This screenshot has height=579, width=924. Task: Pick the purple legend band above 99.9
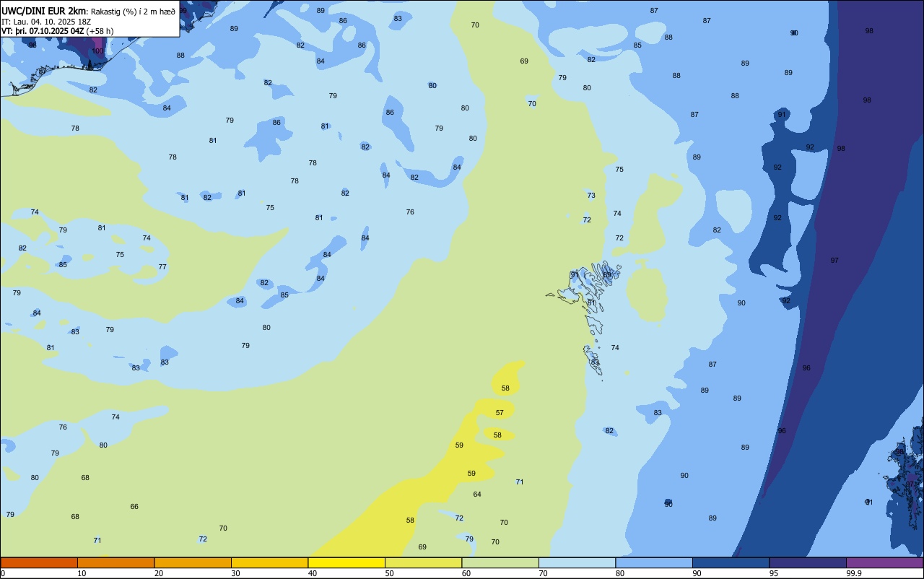[x=884, y=562]
